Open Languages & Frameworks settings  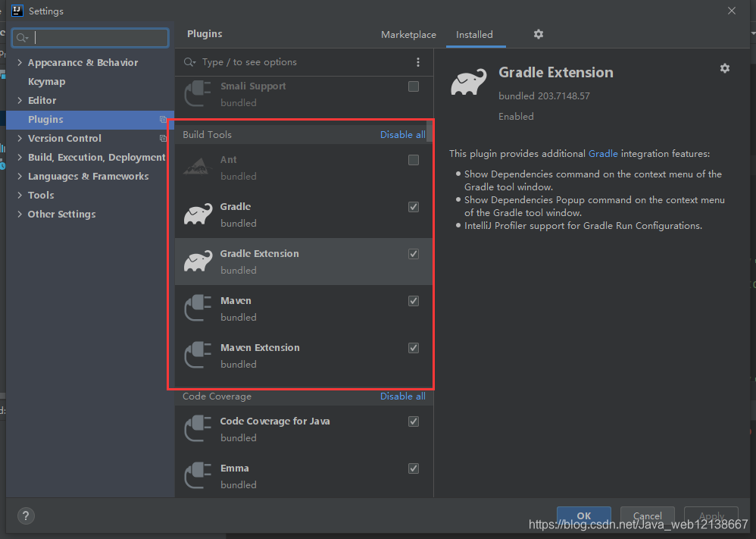[x=88, y=177]
